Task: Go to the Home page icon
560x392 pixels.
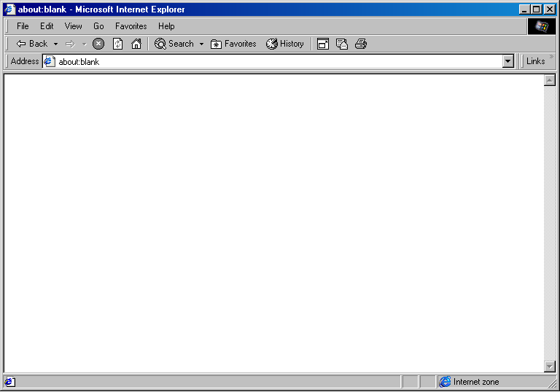Action: click(x=136, y=44)
